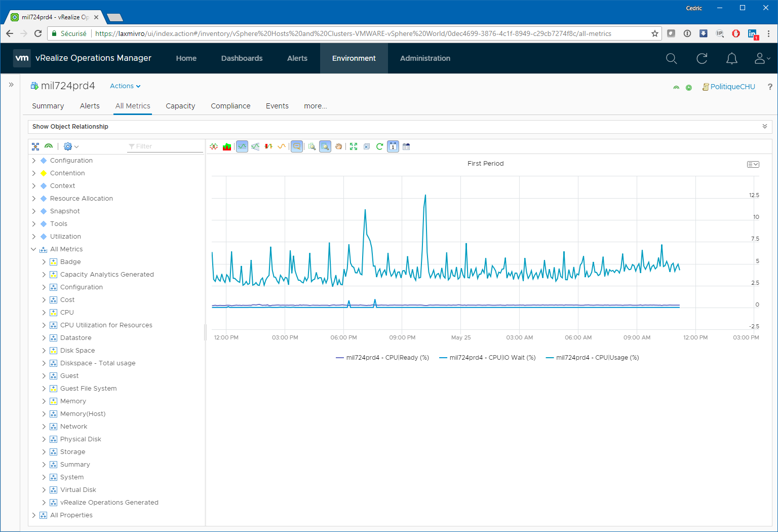This screenshot has width=778, height=532.
Task: Toggle data point tips display
Action: [297, 146]
